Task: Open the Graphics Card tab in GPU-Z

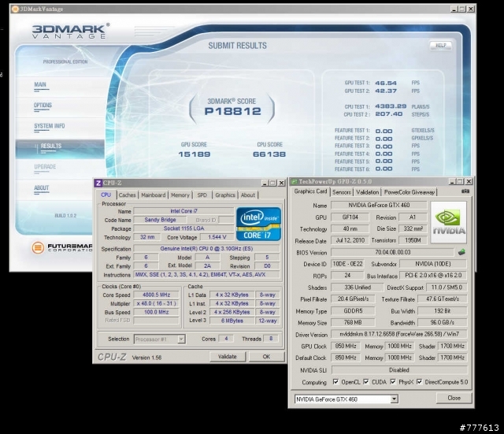Action: pyautogui.click(x=310, y=191)
